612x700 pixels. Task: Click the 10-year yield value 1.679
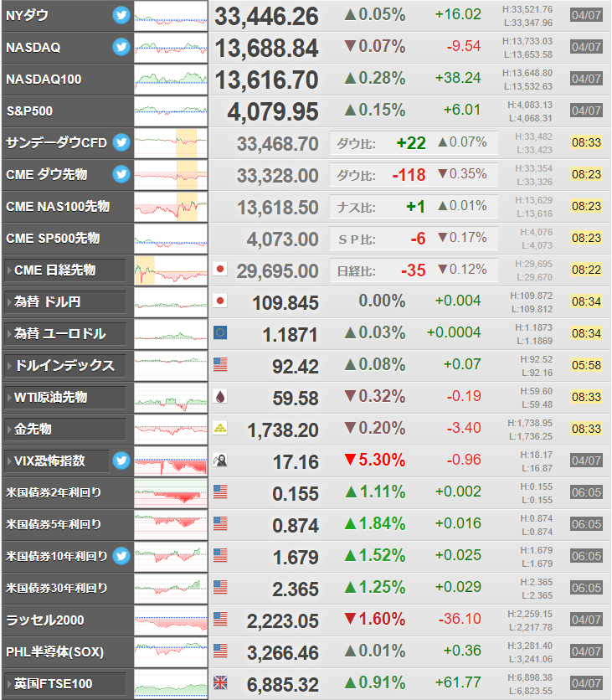[x=296, y=558]
